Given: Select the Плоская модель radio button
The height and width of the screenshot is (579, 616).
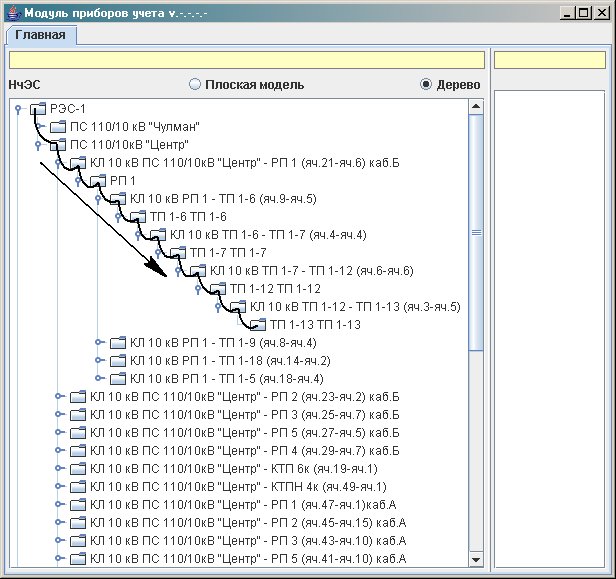Looking at the screenshot, I should pos(195,84).
